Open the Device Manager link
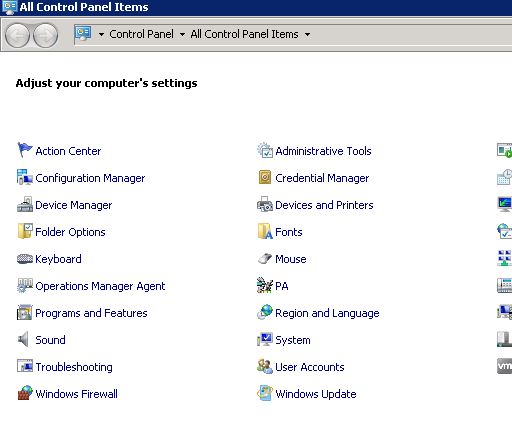The height and width of the screenshot is (425, 512). [x=74, y=205]
